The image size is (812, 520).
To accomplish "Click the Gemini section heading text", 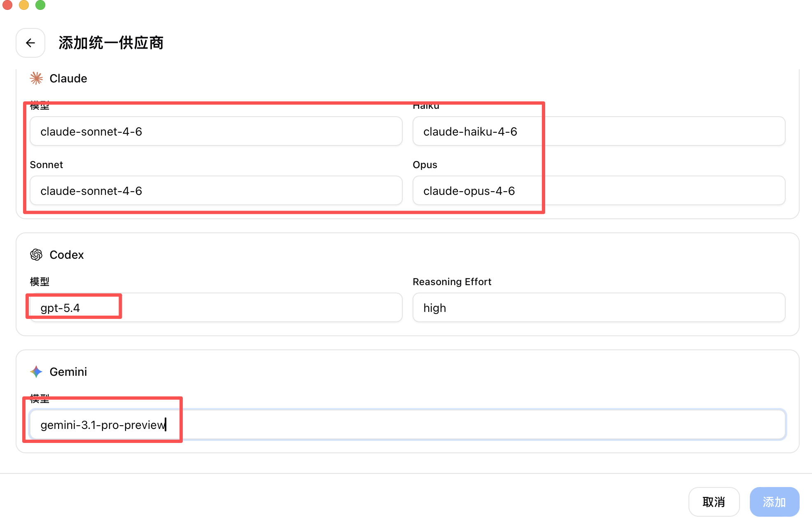I will [x=68, y=372].
